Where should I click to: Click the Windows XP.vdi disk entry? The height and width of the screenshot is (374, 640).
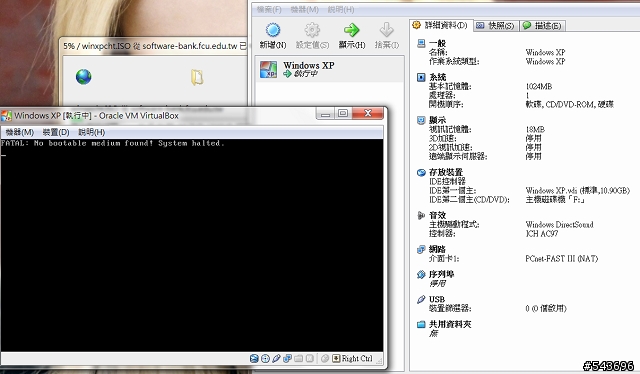click(x=578, y=190)
